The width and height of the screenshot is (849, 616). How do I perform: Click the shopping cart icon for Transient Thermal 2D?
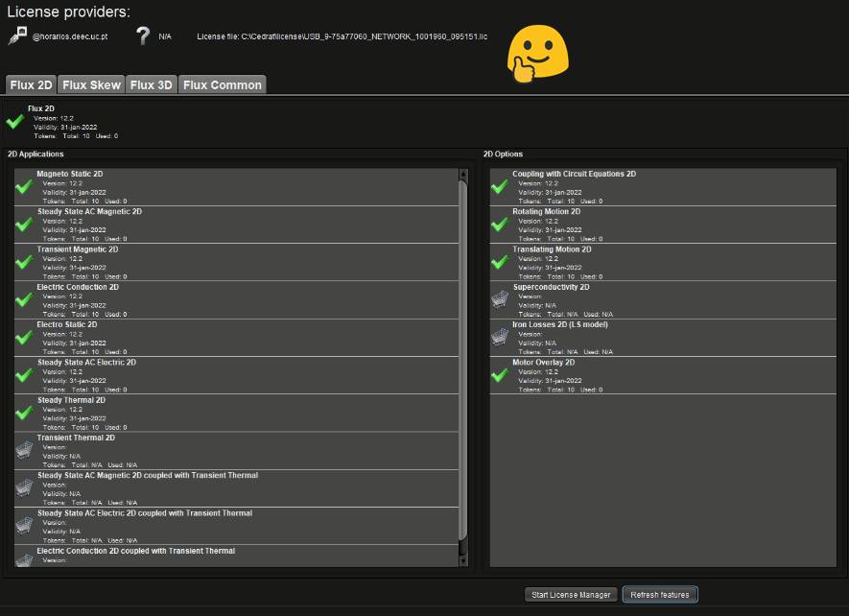(24, 450)
